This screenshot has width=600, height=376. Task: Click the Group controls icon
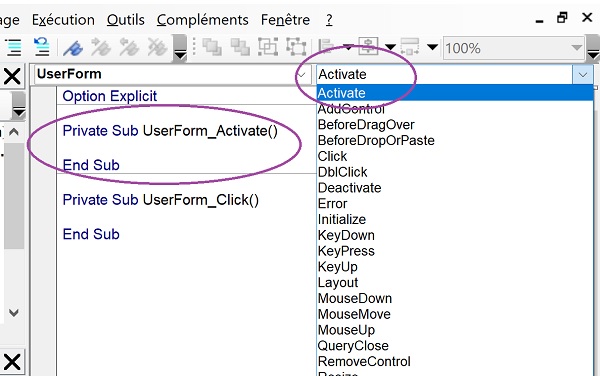[268, 47]
